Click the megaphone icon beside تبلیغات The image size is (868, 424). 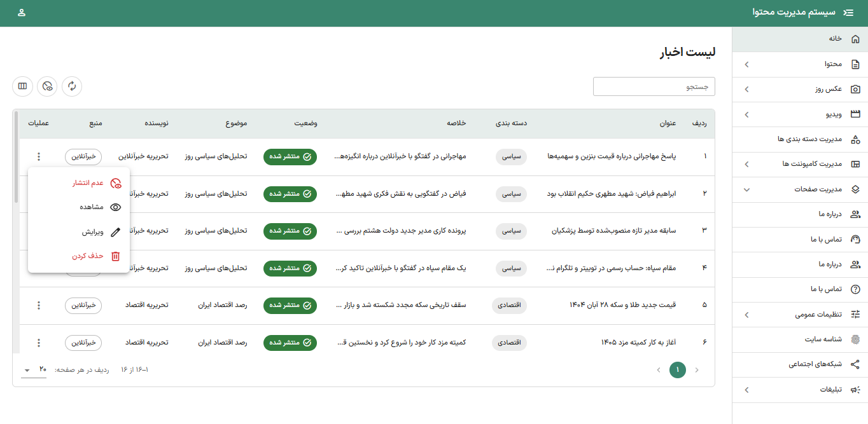click(856, 390)
